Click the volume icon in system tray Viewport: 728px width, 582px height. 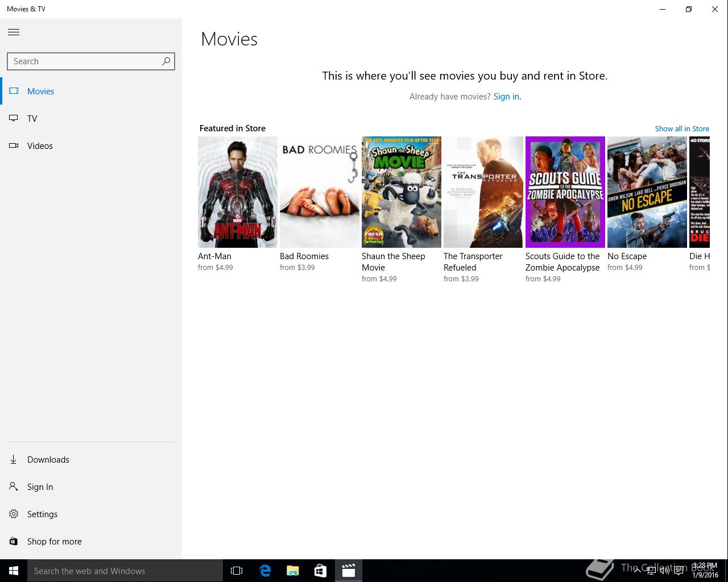click(664, 571)
